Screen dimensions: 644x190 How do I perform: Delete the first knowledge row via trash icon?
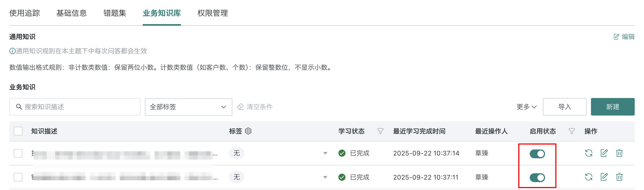pyautogui.click(x=619, y=153)
